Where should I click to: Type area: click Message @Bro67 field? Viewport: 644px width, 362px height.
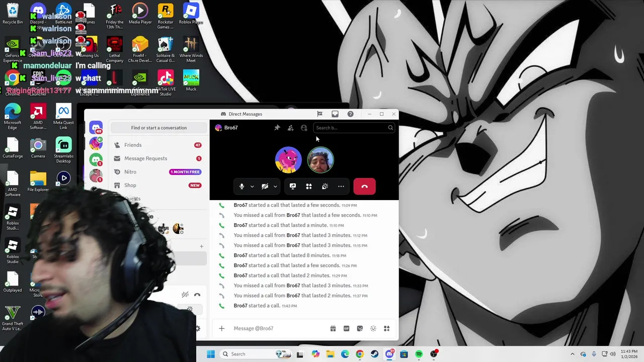pyautogui.click(x=277, y=328)
